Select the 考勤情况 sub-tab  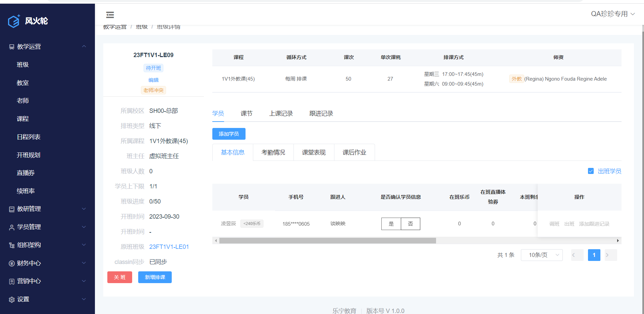(x=273, y=152)
